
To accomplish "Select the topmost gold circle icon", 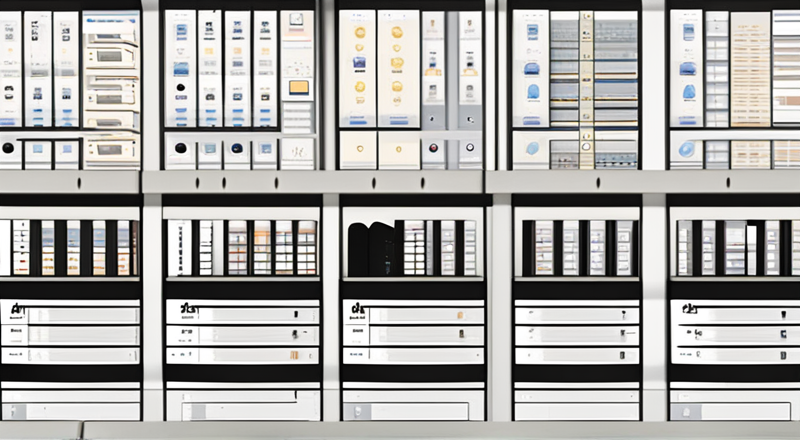I will tap(359, 32).
